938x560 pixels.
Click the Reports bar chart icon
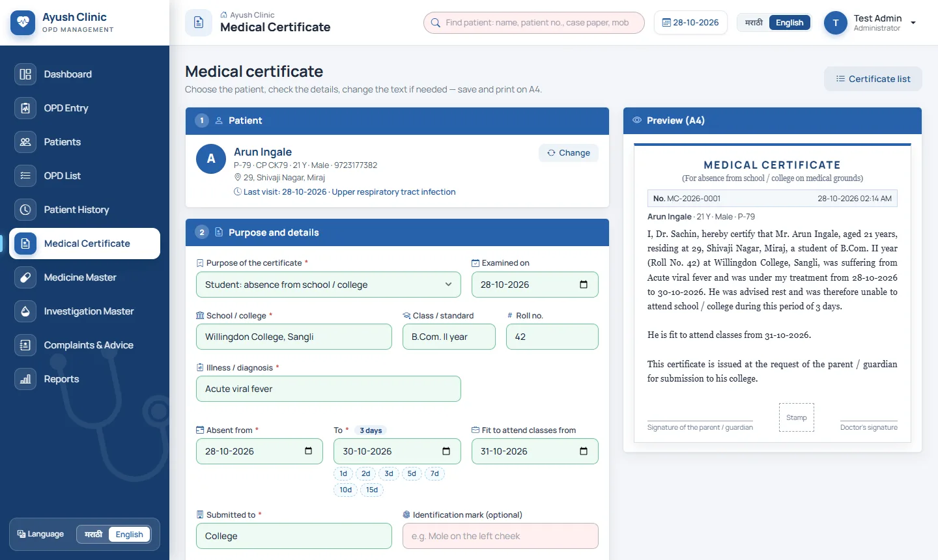click(x=25, y=379)
